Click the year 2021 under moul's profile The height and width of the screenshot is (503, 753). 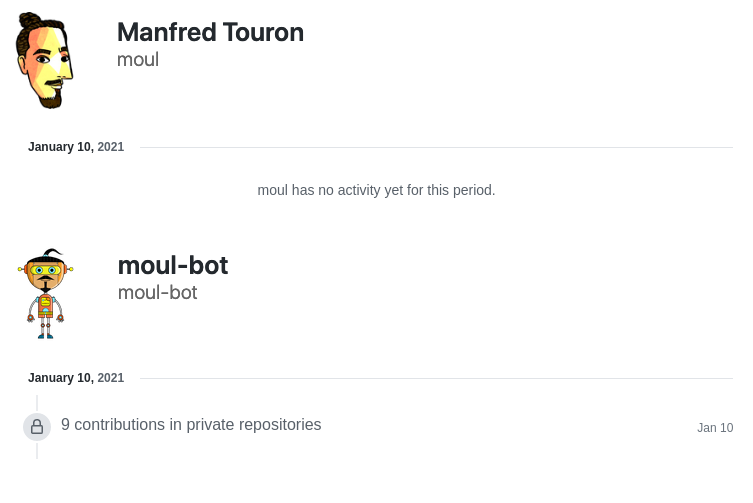coord(111,147)
